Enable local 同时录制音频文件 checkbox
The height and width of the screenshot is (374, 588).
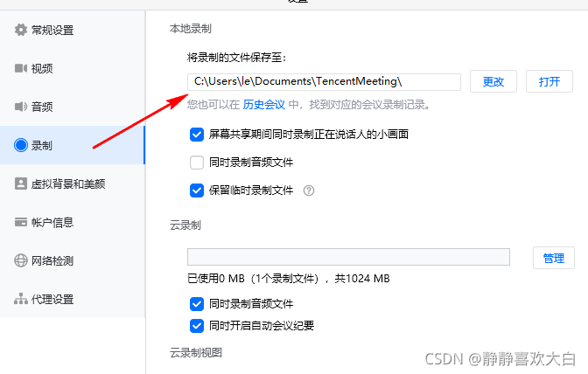coord(197,163)
